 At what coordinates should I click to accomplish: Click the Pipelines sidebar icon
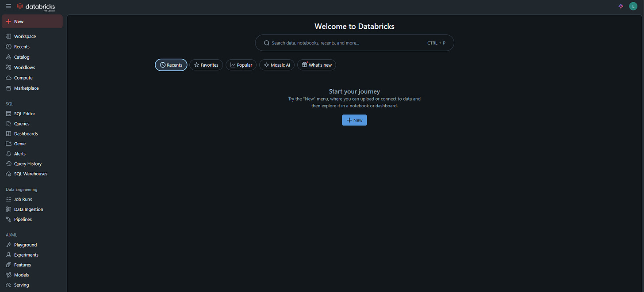click(x=9, y=219)
